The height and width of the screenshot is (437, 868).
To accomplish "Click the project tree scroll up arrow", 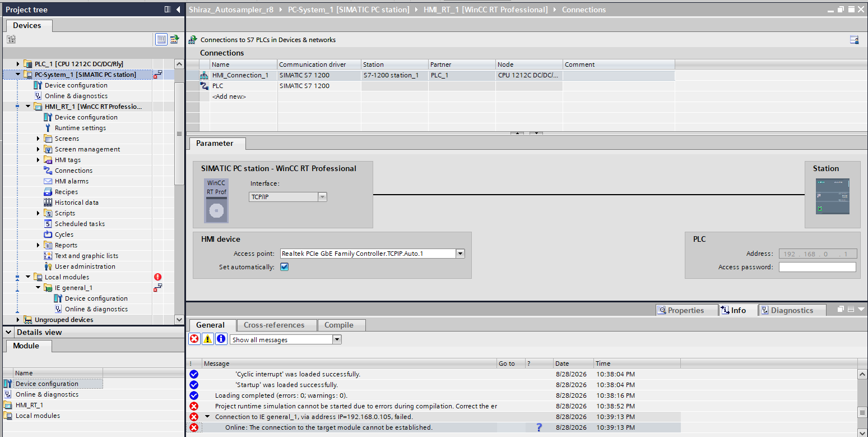I will click(x=179, y=64).
